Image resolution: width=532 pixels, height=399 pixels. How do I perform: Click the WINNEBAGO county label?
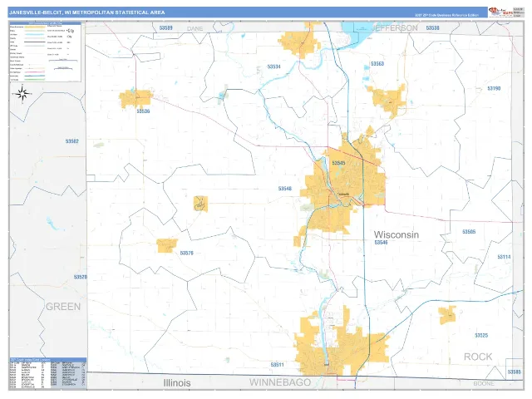click(280, 382)
